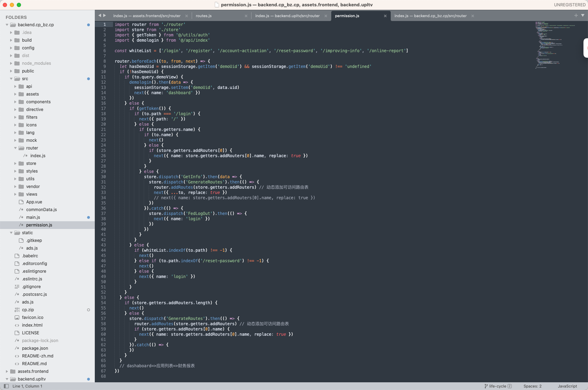The image size is (588, 390).
Task: Click the .gitkeep file icon
Action: (21, 241)
